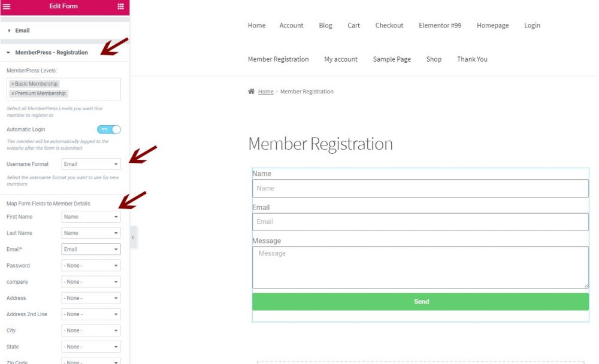Toggle the Automatic Login switch
This screenshot has width=599, height=364.
click(108, 129)
